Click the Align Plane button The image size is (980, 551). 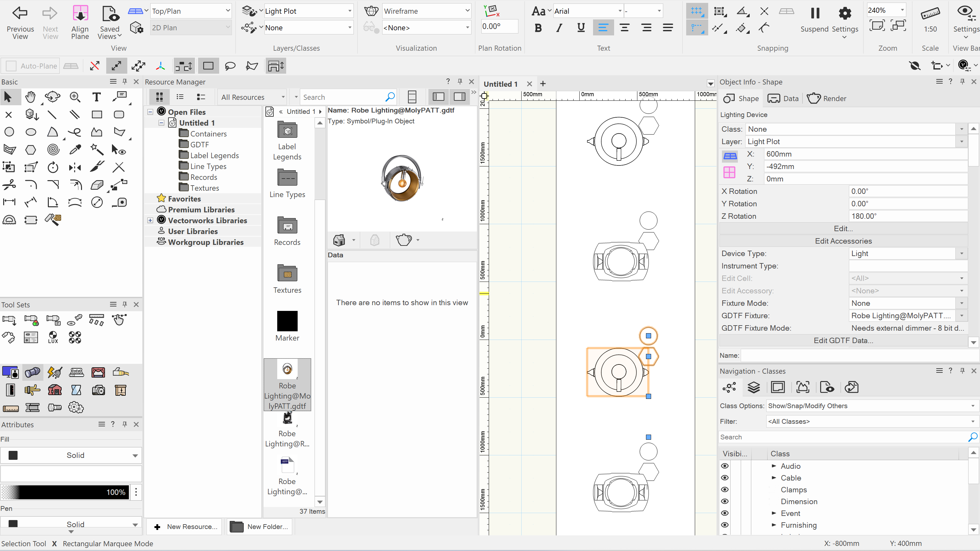[x=80, y=22]
